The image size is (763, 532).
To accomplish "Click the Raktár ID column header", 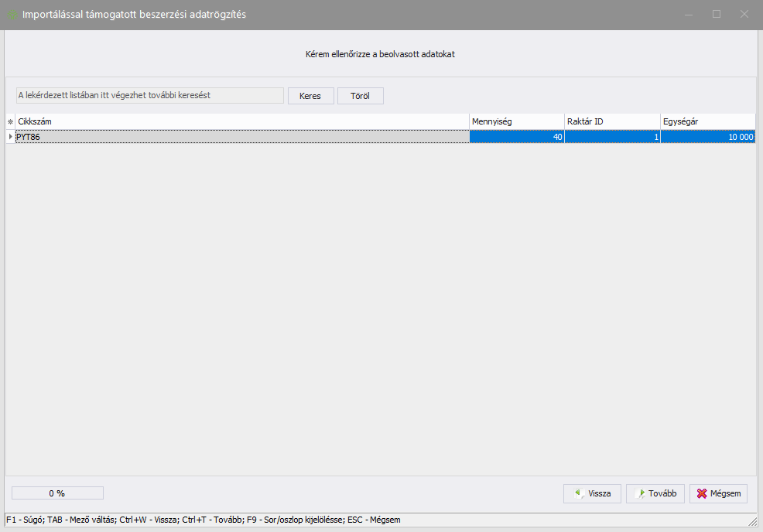I will 611,121.
